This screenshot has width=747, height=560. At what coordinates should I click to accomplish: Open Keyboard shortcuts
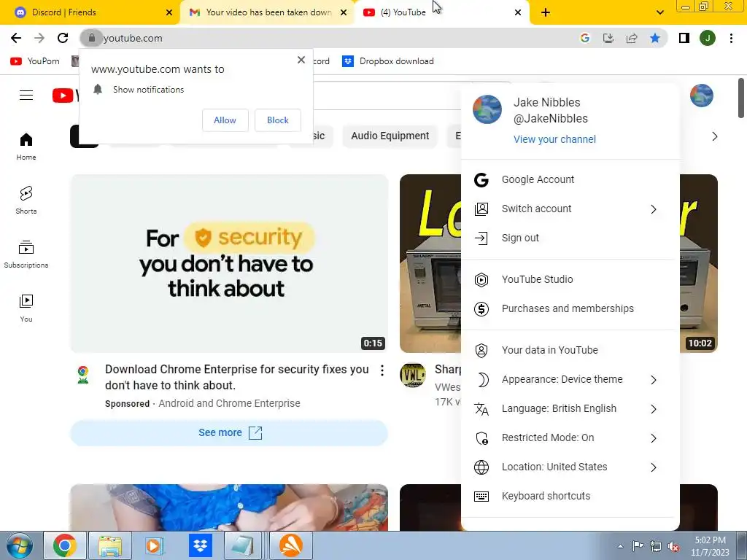[570, 496]
